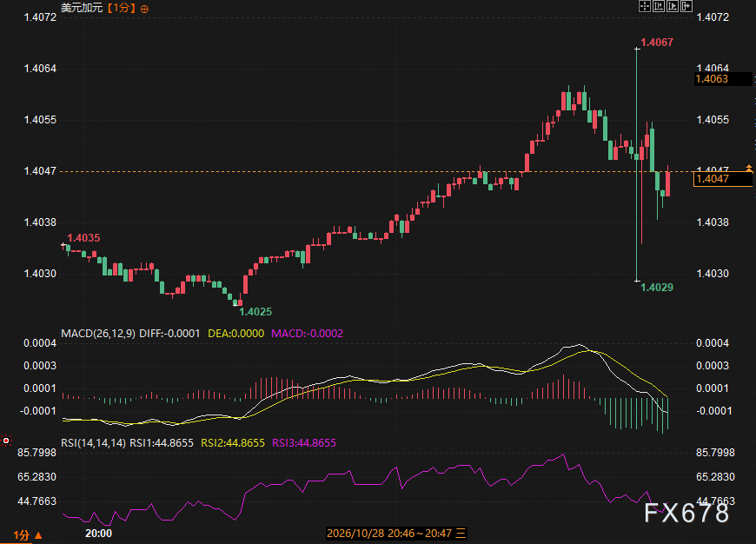Click the 1.4025 session low label
This screenshot has width=756, height=544.
[x=255, y=312]
